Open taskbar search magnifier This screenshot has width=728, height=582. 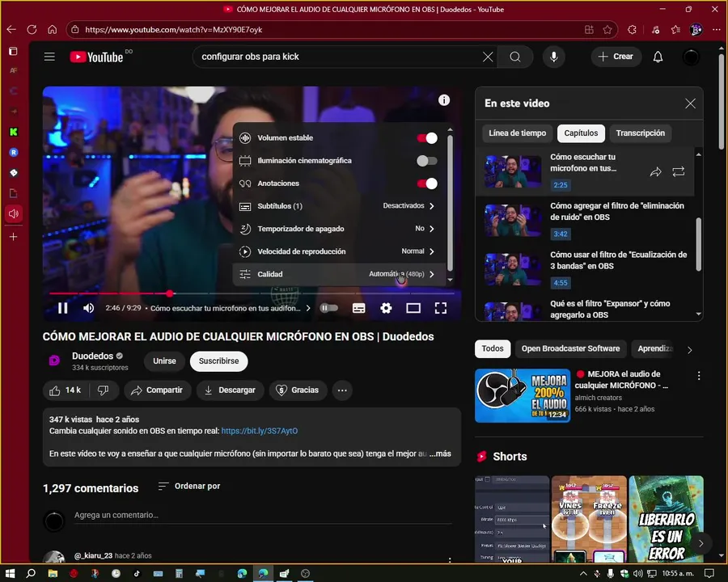pyautogui.click(x=31, y=574)
